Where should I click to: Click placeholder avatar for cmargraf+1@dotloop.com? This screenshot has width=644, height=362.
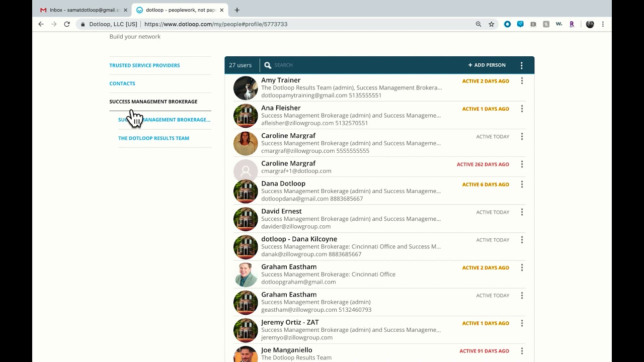pos(246,170)
